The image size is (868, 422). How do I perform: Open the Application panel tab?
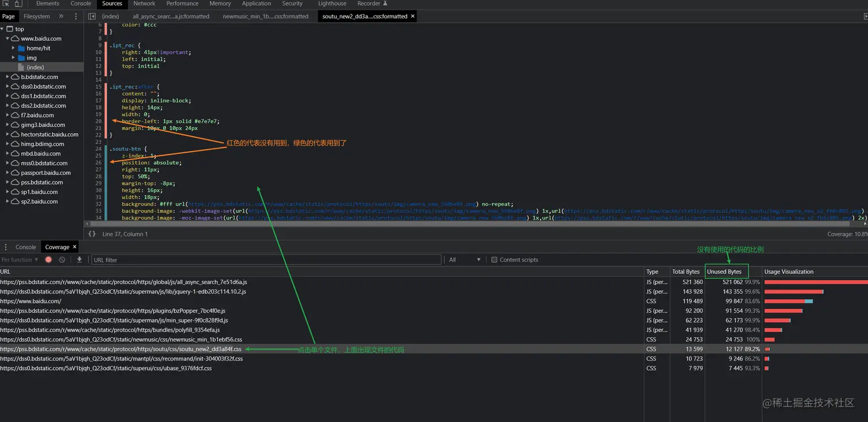point(257,3)
